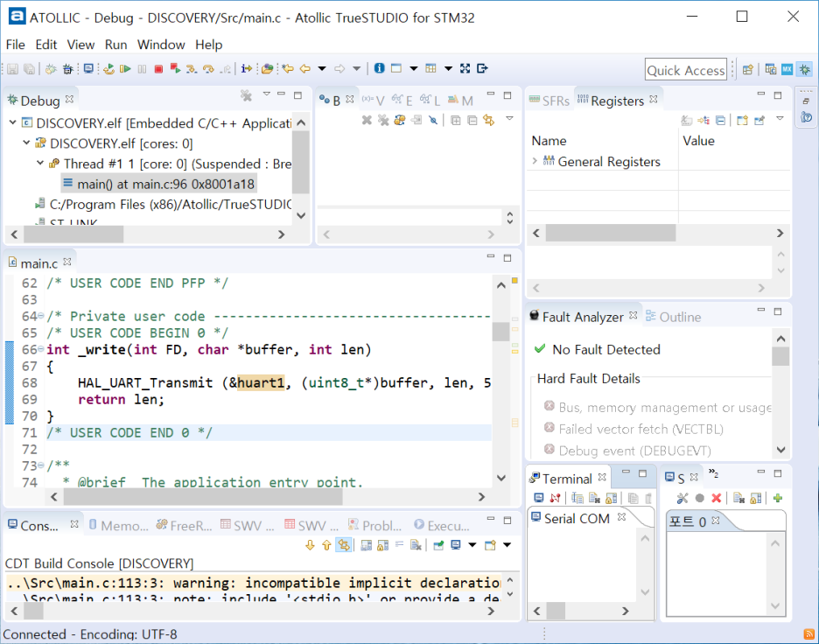Click Collapse All icon in Registers toolbar
This screenshot has width=819, height=644.
[720, 121]
